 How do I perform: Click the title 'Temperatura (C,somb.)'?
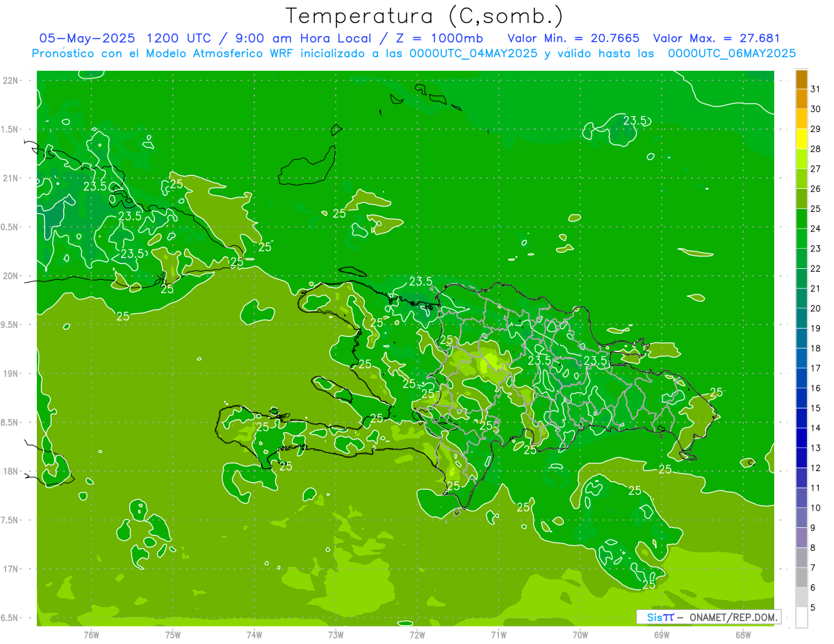(x=423, y=16)
